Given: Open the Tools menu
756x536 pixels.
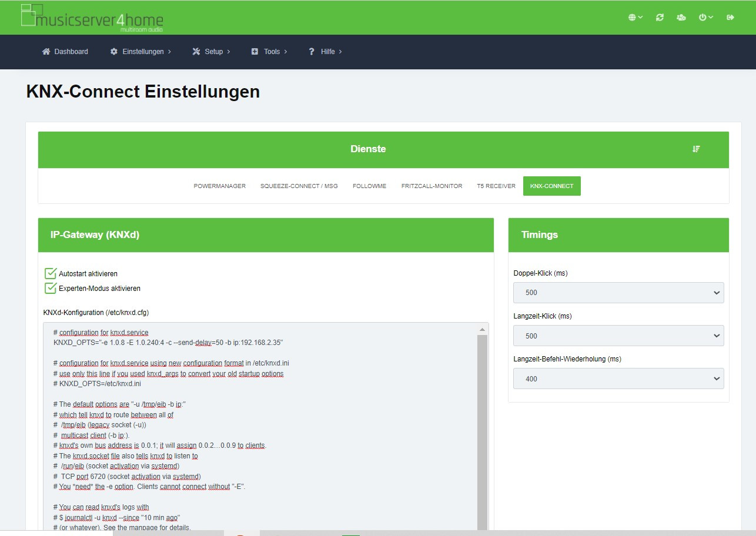Looking at the screenshot, I should pyautogui.click(x=269, y=52).
